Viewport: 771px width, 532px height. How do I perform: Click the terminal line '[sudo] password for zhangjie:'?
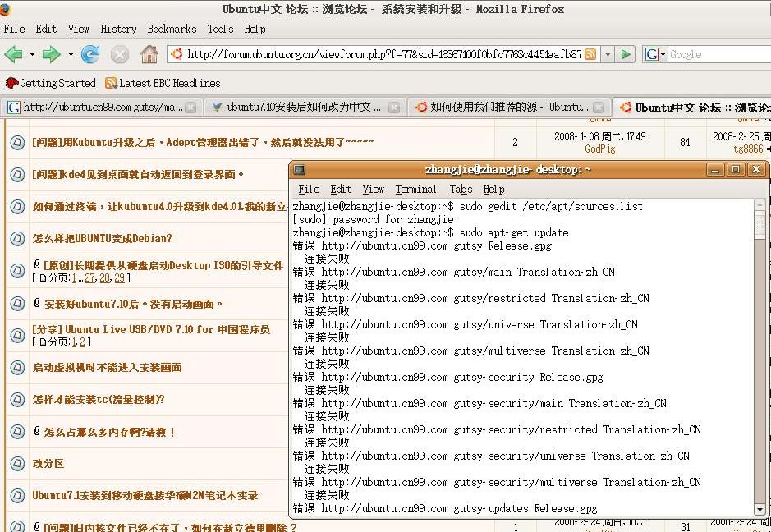point(376,219)
